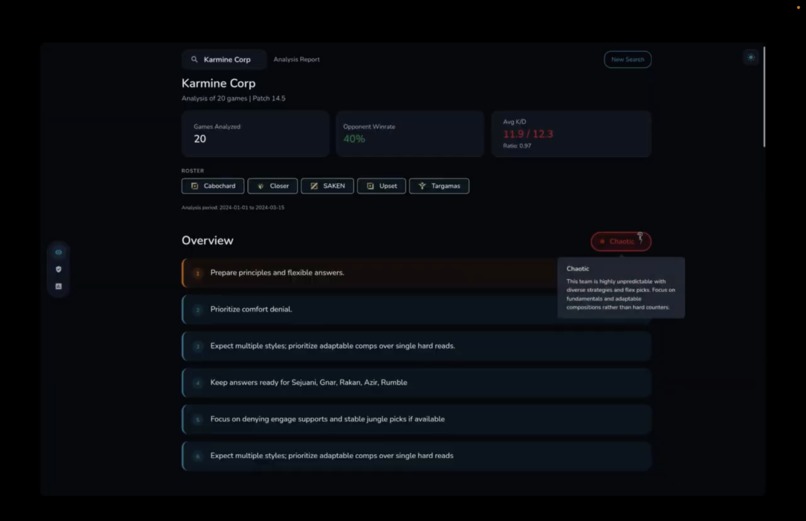Click the ROSTER section label
The width and height of the screenshot is (806, 521).
pos(193,171)
